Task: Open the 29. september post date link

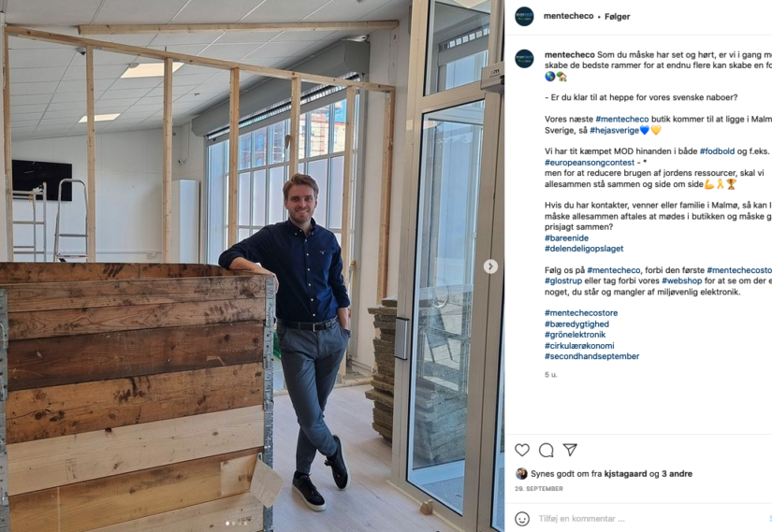Action: tap(539, 489)
